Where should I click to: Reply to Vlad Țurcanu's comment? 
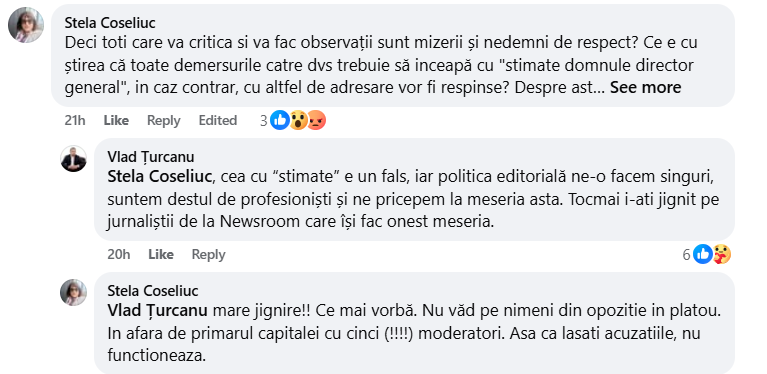click(208, 255)
